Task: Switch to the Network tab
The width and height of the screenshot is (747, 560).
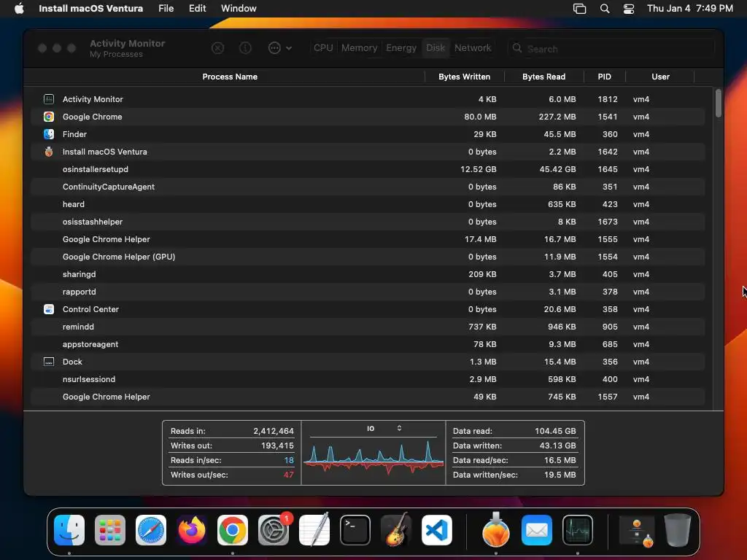Action: (x=473, y=48)
